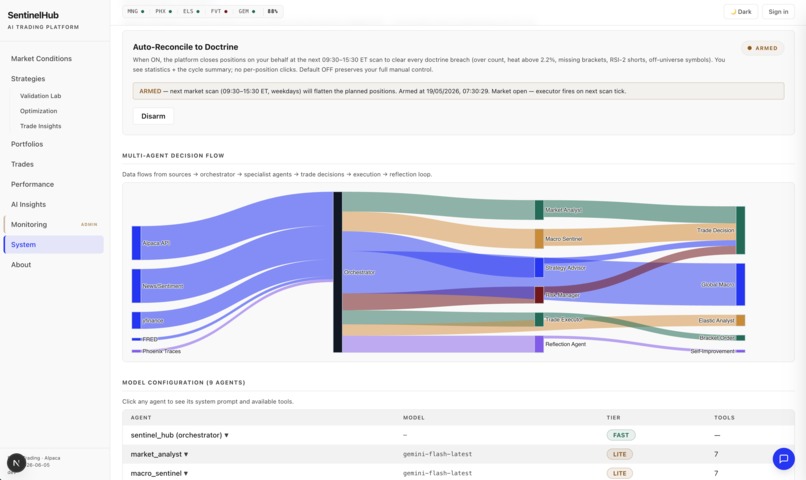Click the News/Sentiment source node
Image resolution: width=806 pixels, height=480 pixels.
click(x=136, y=286)
